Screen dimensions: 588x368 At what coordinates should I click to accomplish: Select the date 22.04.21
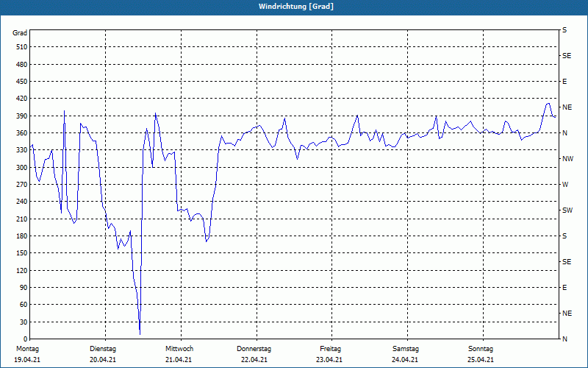click(x=254, y=360)
